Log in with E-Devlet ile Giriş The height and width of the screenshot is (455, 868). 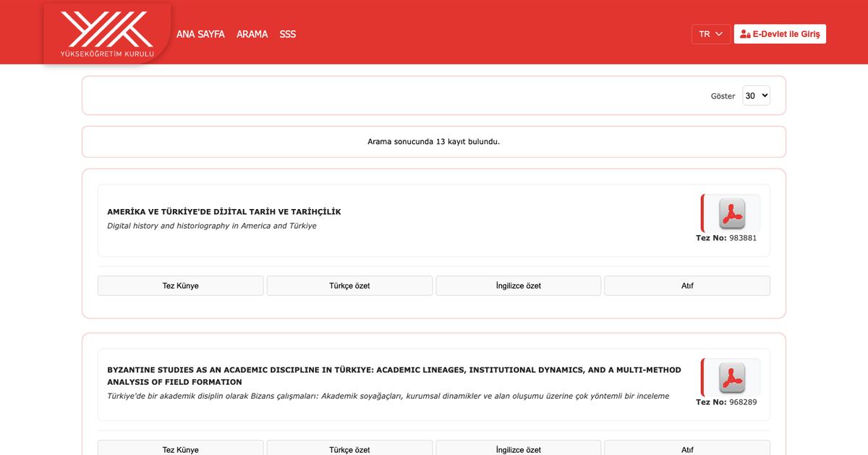(x=780, y=34)
